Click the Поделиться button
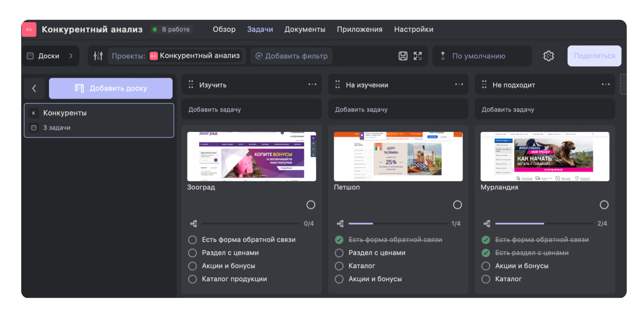Image resolution: width=644 pixels, height=320 pixels. click(x=594, y=56)
